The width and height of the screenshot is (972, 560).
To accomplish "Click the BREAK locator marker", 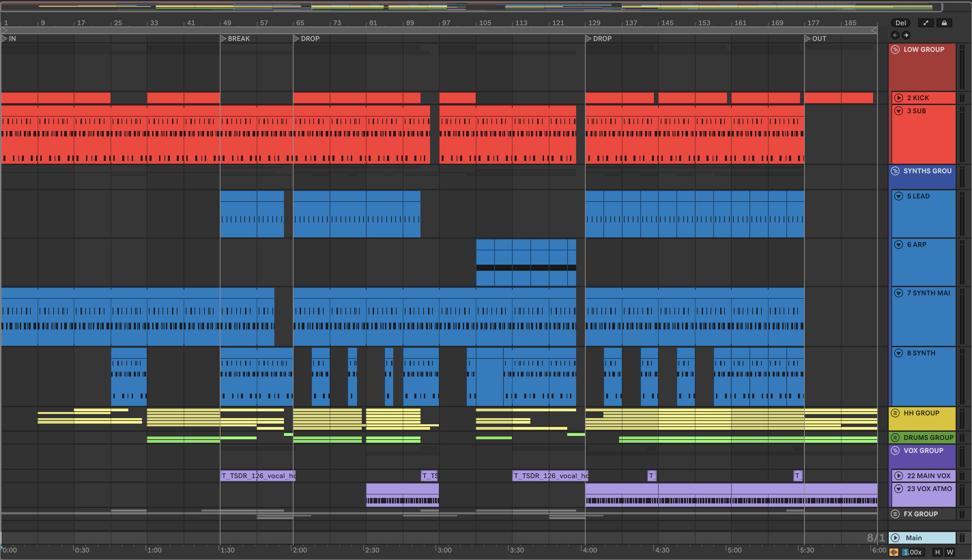I will tap(223, 39).
